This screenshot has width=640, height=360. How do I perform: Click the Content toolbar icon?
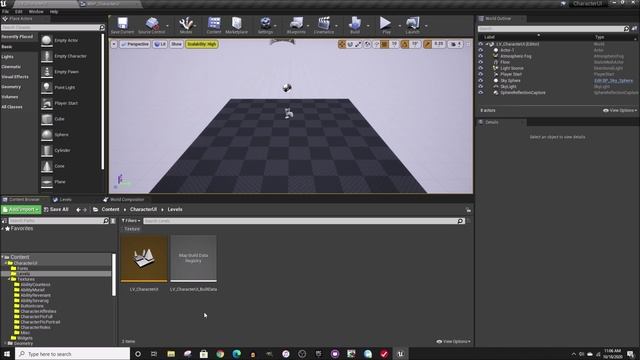pos(213,25)
